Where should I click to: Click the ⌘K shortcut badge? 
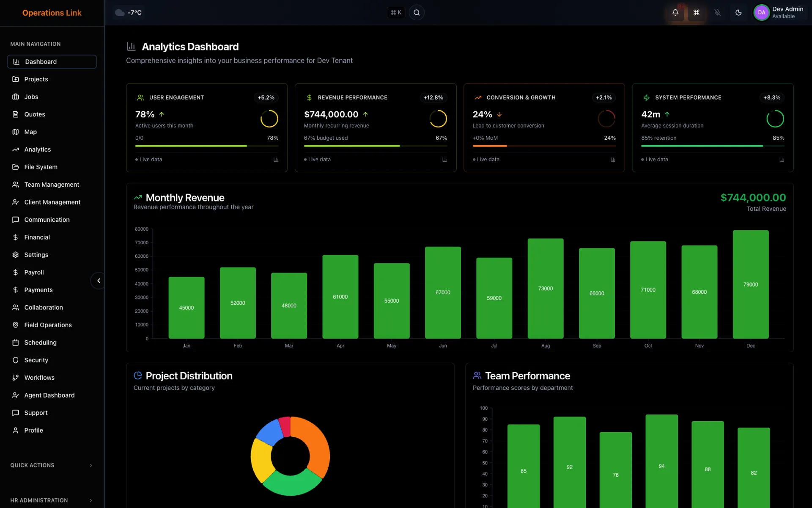coord(396,13)
